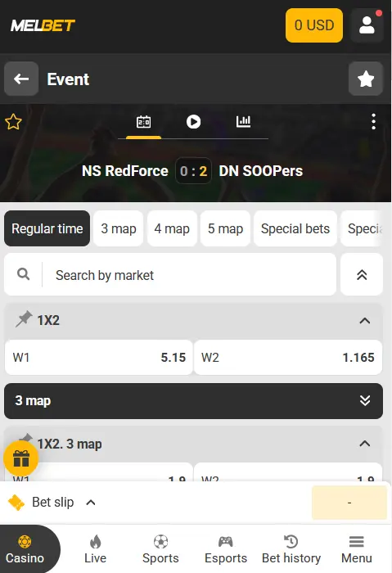392x573 pixels.
Task: Open the gift bonus icon
Action: (x=20, y=458)
